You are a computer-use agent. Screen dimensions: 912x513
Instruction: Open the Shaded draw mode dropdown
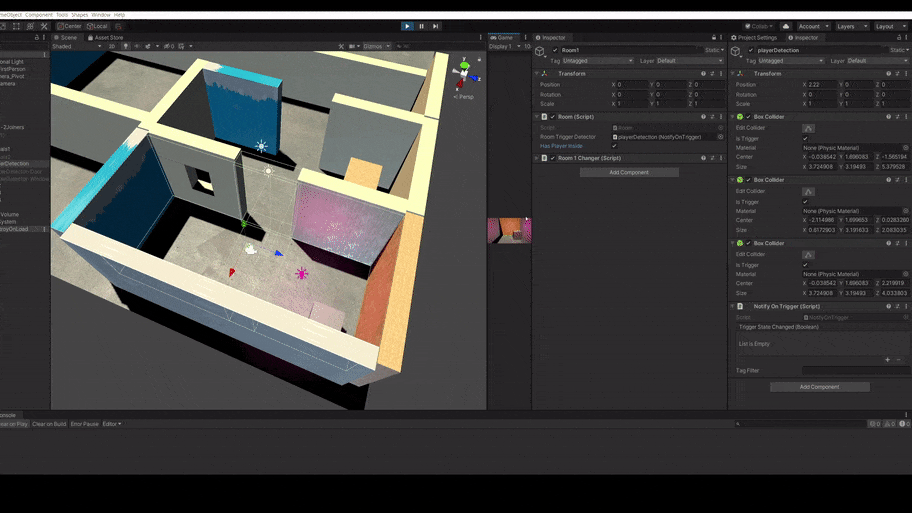point(77,46)
